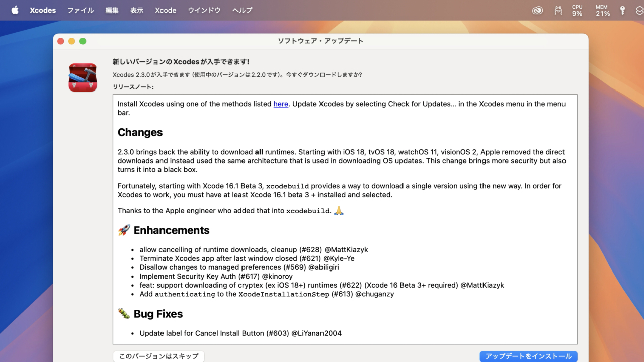Viewport: 644px width, 362px height.
Task: Click the CPU 9% status item
Action: [577, 10]
